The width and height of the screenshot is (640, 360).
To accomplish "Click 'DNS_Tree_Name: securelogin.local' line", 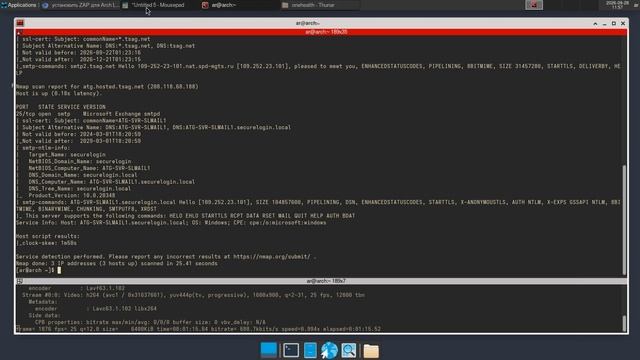I will 80,189.
